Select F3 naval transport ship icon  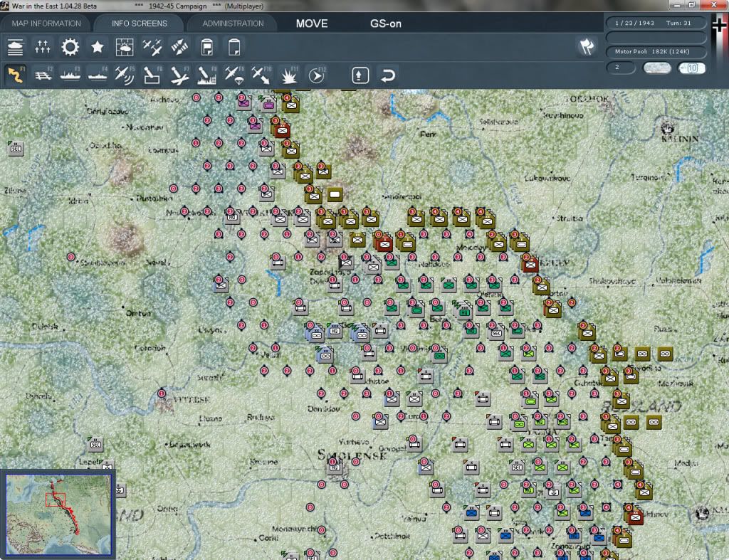[x=70, y=75]
